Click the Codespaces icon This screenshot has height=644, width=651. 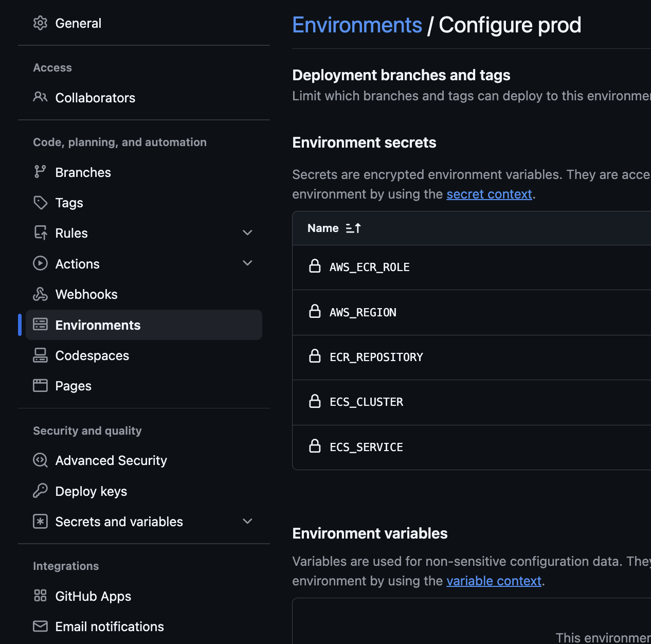(40, 355)
